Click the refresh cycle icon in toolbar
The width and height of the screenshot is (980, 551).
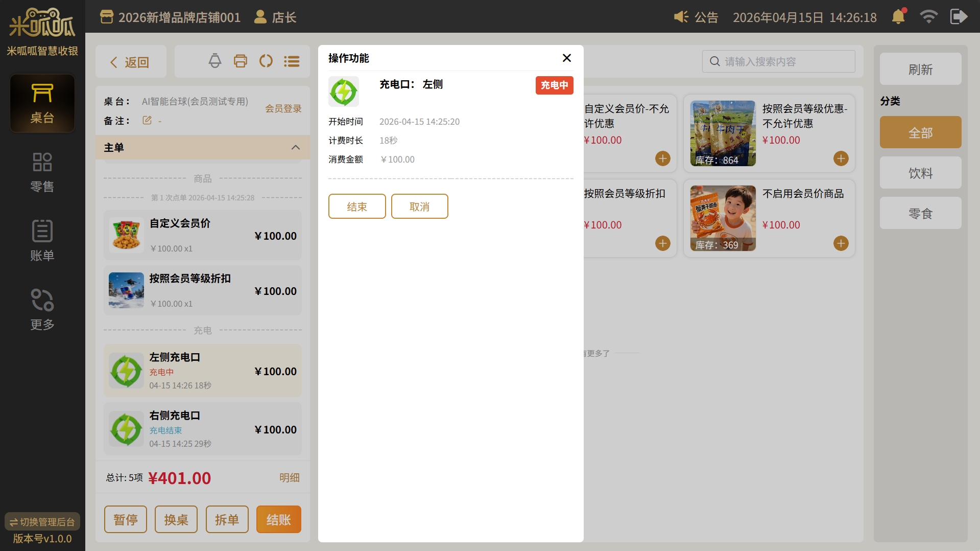click(266, 61)
